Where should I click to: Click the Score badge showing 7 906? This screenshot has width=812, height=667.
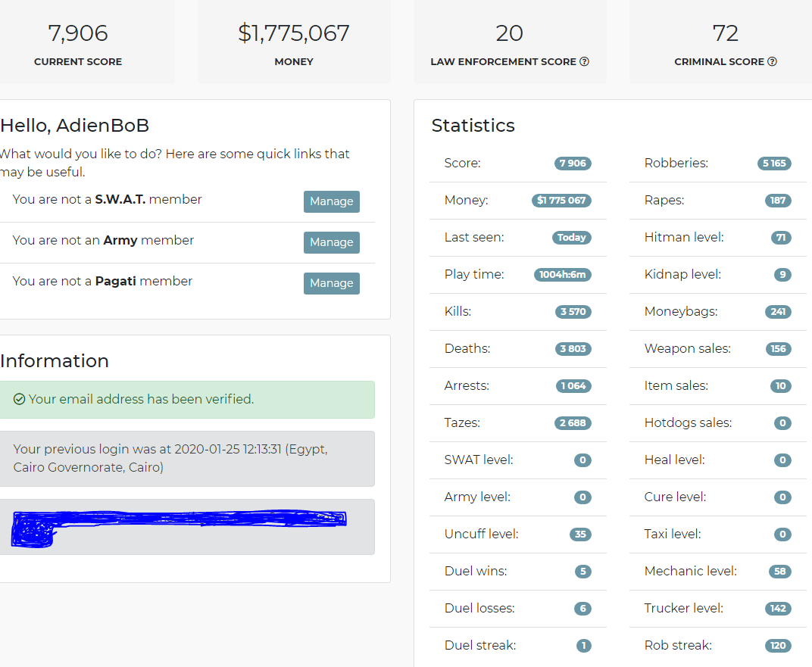(573, 163)
